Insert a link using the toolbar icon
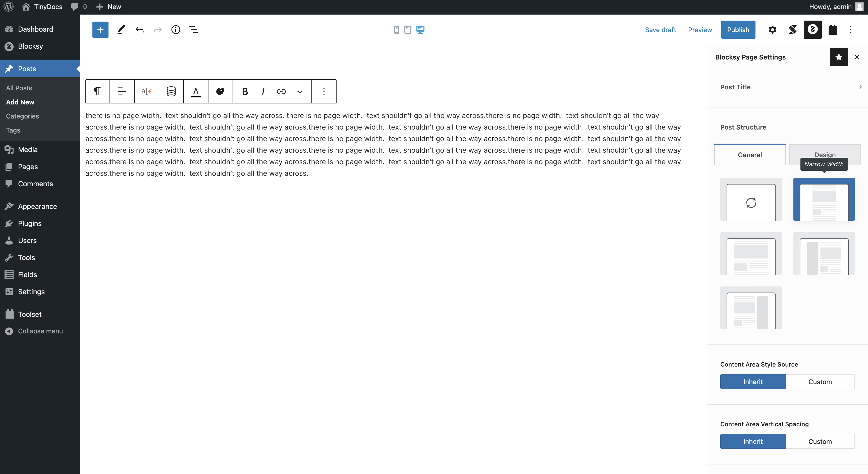The height and width of the screenshot is (474, 868). pos(281,91)
